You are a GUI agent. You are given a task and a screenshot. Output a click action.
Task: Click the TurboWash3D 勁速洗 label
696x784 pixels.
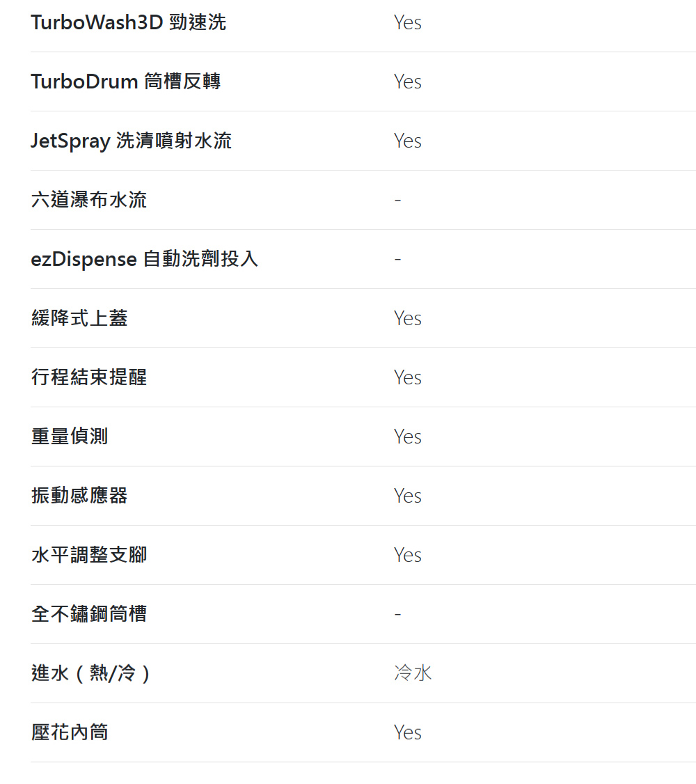(x=129, y=22)
